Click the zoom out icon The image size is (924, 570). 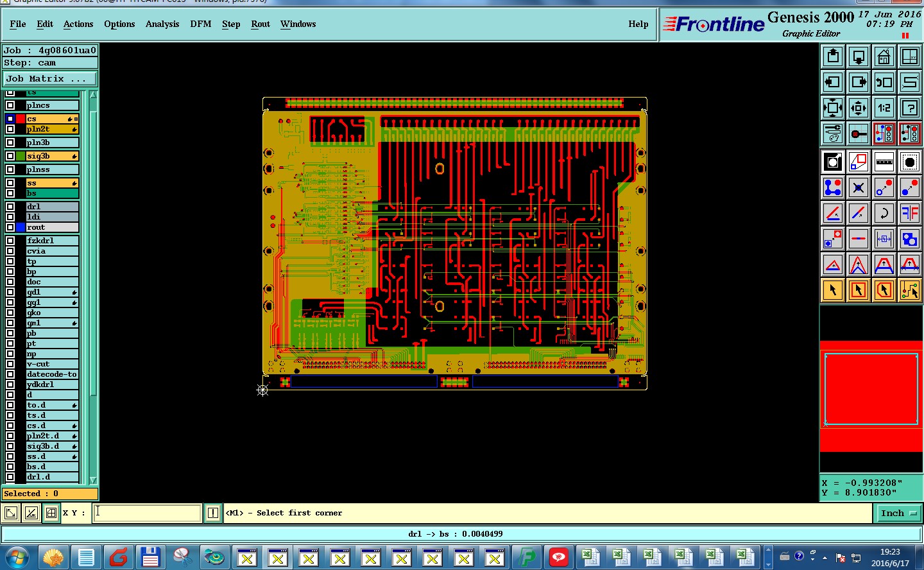[x=859, y=108]
